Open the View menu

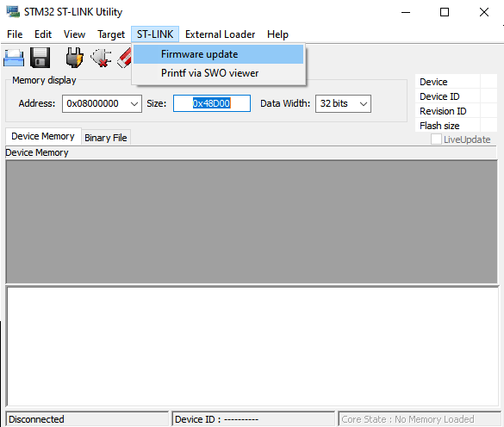click(75, 34)
